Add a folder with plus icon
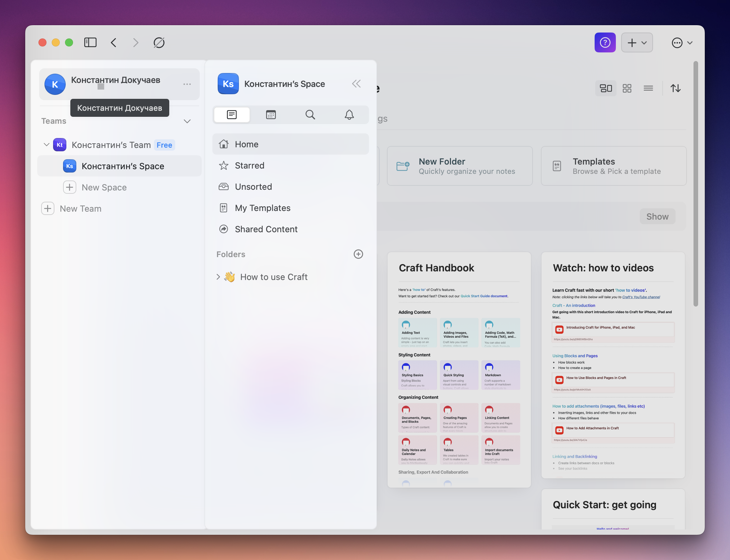The image size is (730, 560). coord(358,254)
